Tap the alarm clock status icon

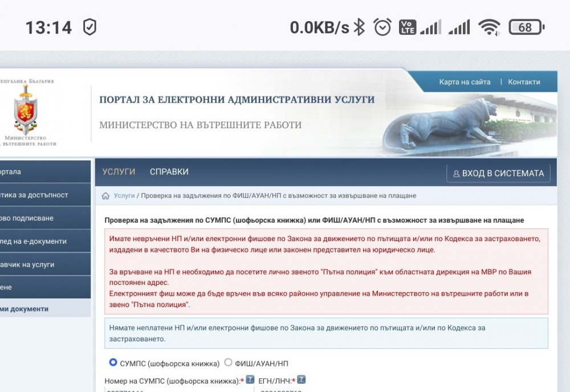pyautogui.click(x=382, y=27)
